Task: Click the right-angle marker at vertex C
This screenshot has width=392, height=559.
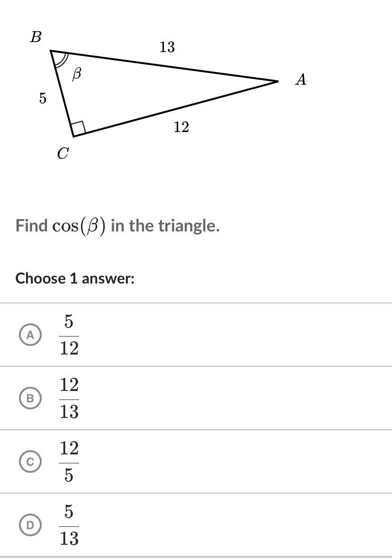Action: click(78, 128)
